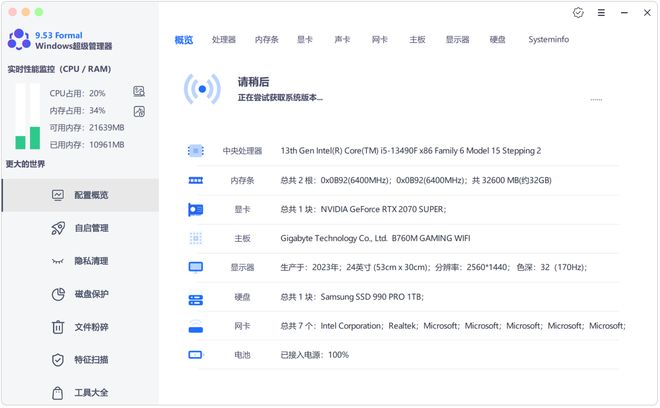Select 特征扫描 in the sidebar

click(91, 360)
